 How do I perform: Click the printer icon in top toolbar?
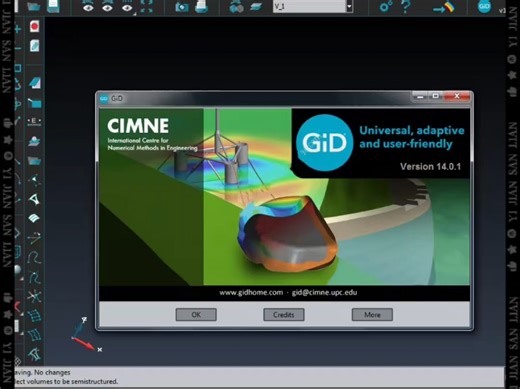coord(201,6)
